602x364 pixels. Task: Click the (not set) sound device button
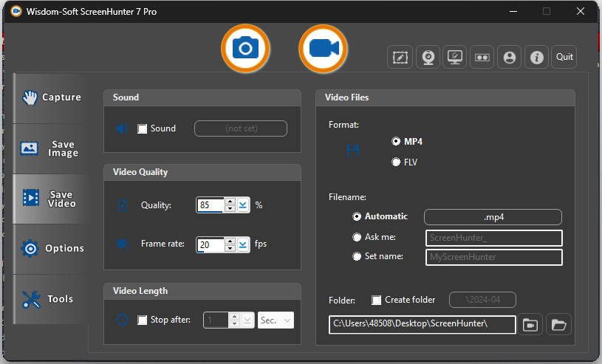click(241, 128)
